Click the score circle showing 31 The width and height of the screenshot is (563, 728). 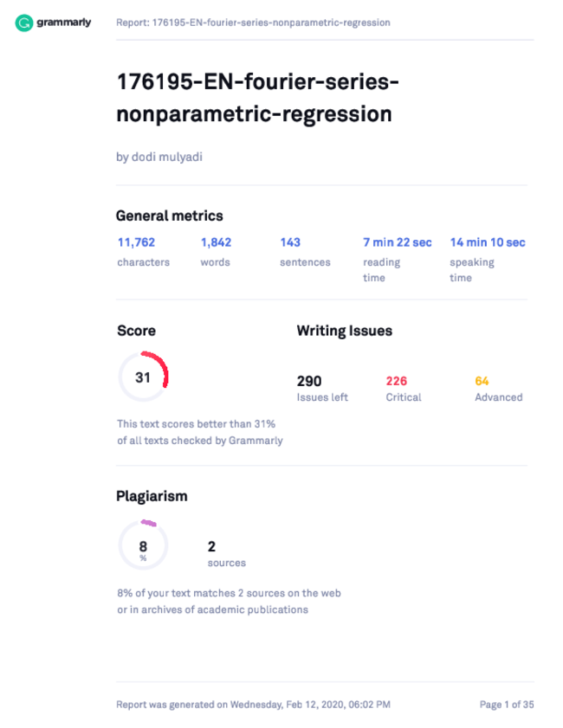143,377
